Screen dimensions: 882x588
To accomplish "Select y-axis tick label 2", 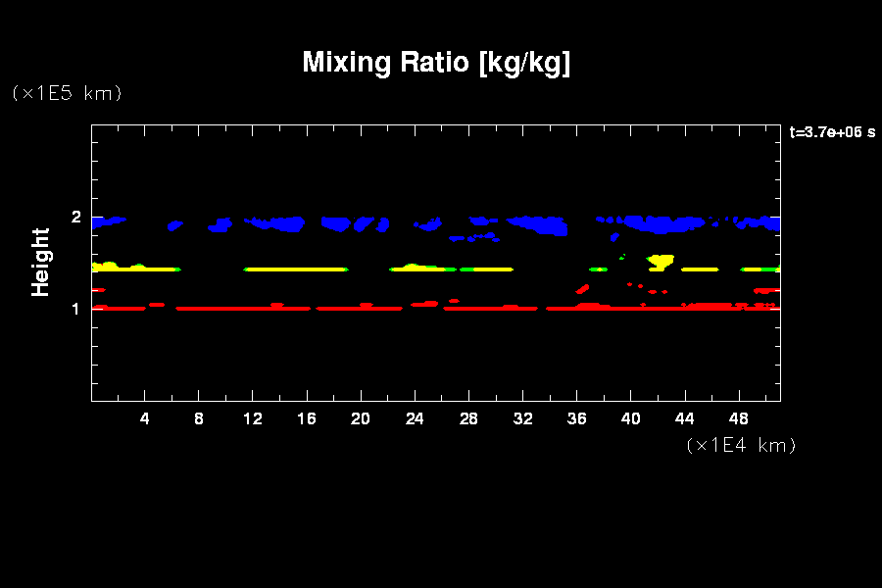I will pyautogui.click(x=76, y=217).
